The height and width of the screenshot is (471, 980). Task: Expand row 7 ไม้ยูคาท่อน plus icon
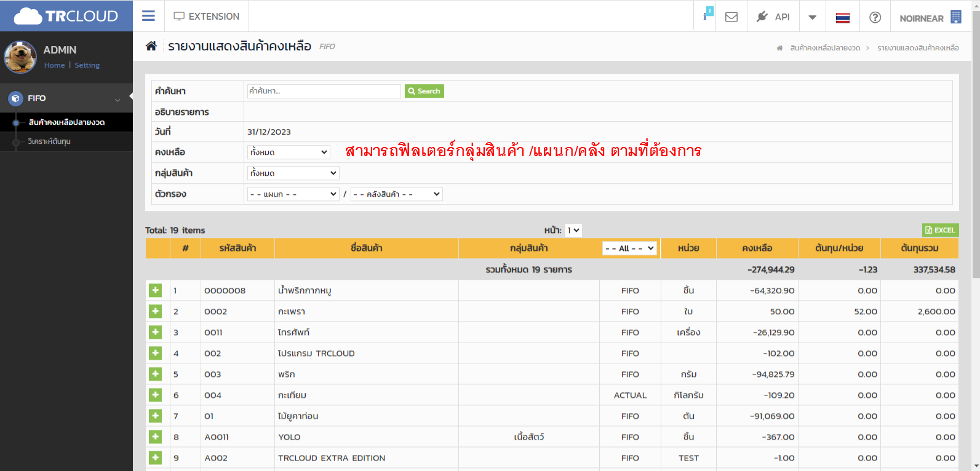[155, 416]
